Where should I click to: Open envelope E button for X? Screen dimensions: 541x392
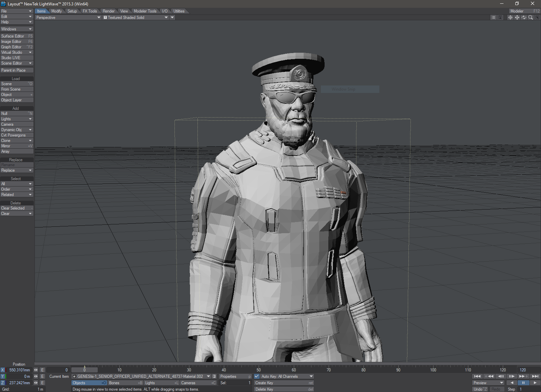[42, 370]
